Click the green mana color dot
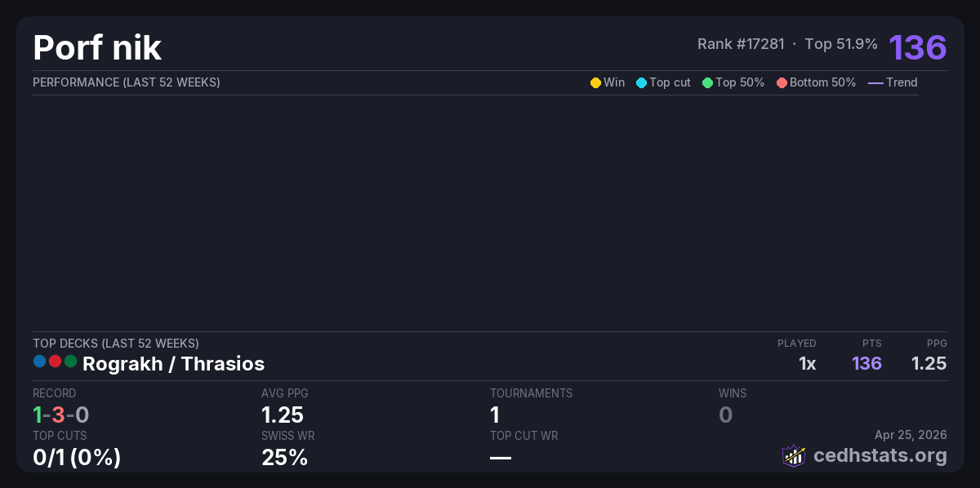 click(x=70, y=361)
